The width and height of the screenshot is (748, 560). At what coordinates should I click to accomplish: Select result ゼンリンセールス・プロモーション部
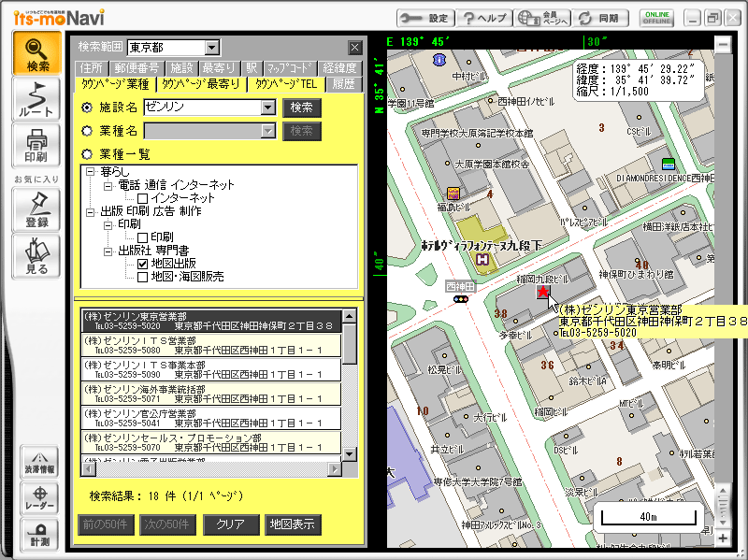(x=212, y=442)
